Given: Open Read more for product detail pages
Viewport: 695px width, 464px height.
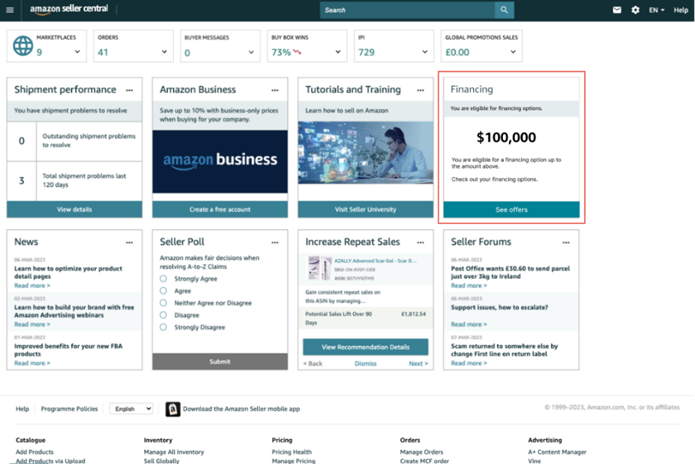Looking at the screenshot, I should click(32, 286).
